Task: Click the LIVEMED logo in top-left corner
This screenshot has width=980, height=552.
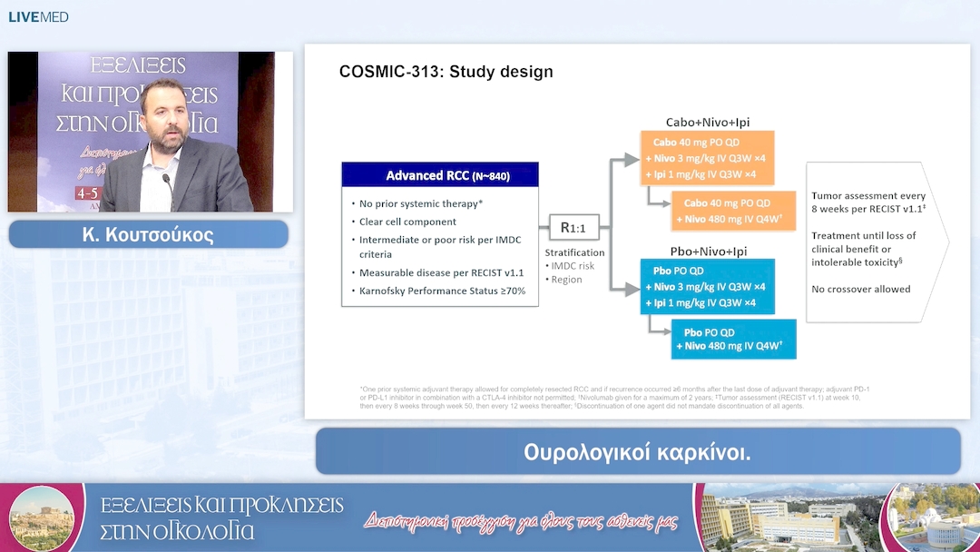Action: 38,17
